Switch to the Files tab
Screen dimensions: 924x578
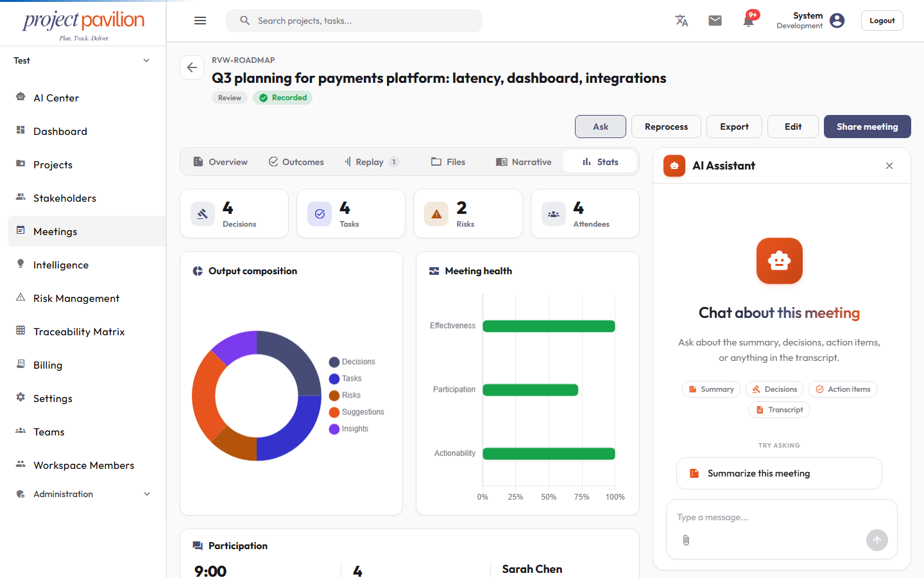coord(449,162)
